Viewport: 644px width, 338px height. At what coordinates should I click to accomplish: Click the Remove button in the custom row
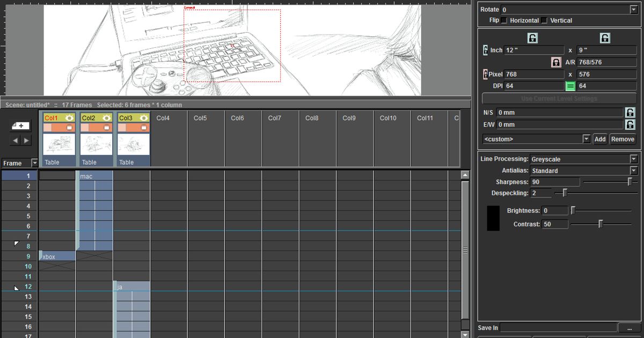[x=623, y=139]
